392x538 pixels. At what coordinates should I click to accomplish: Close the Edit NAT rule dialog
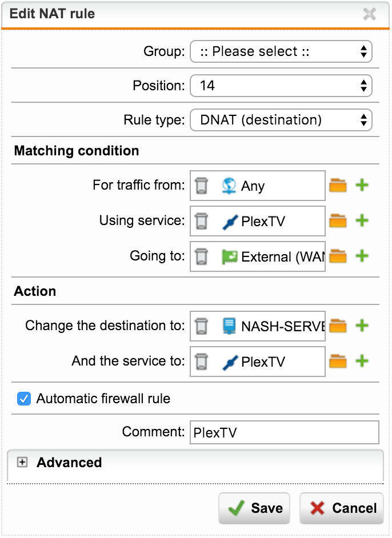tap(370, 14)
